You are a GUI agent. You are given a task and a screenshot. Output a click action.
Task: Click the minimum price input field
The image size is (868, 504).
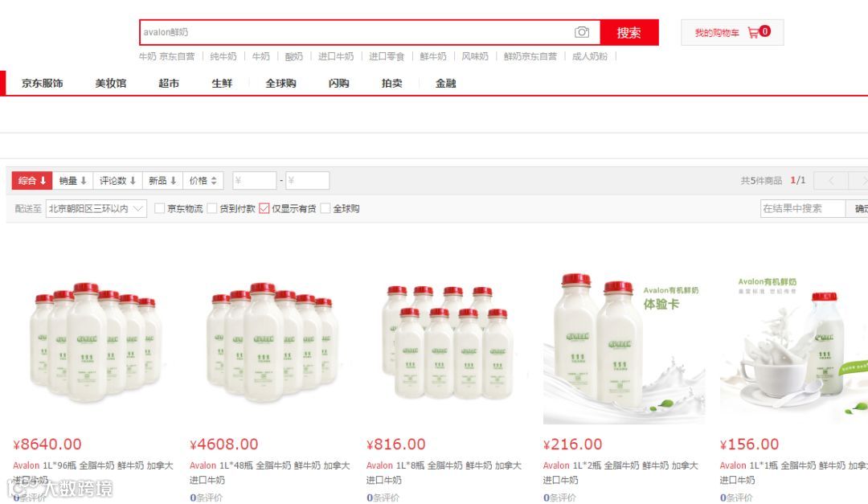click(254, 181)
